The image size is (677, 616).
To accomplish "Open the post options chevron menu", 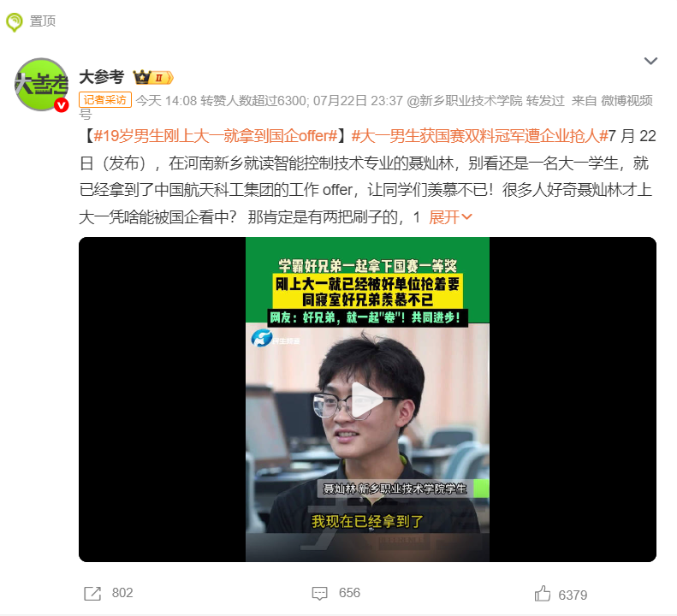I will point(650,61).
